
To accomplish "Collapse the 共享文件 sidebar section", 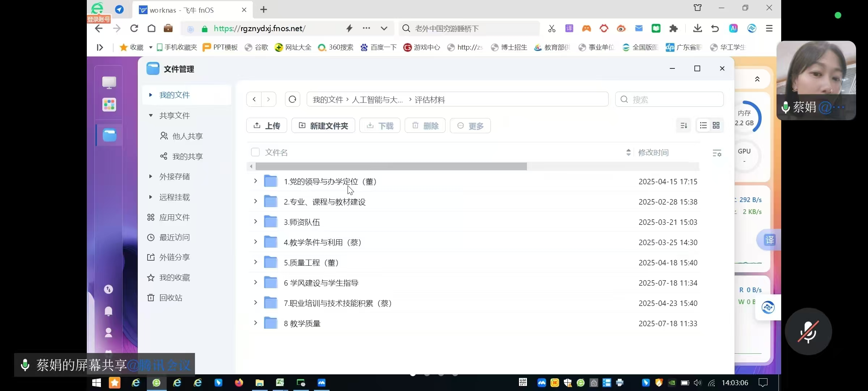I will [x=151, y=115].
